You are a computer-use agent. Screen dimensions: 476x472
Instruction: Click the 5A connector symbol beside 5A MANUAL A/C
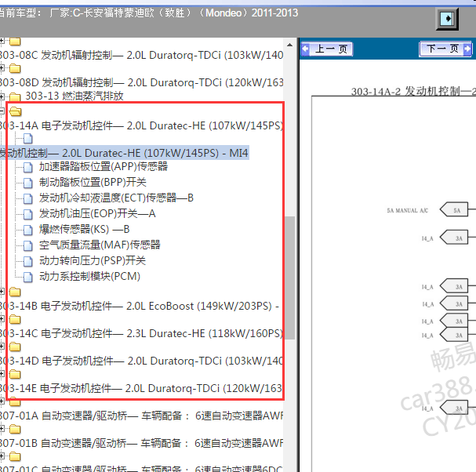click(x=454, y=210)
